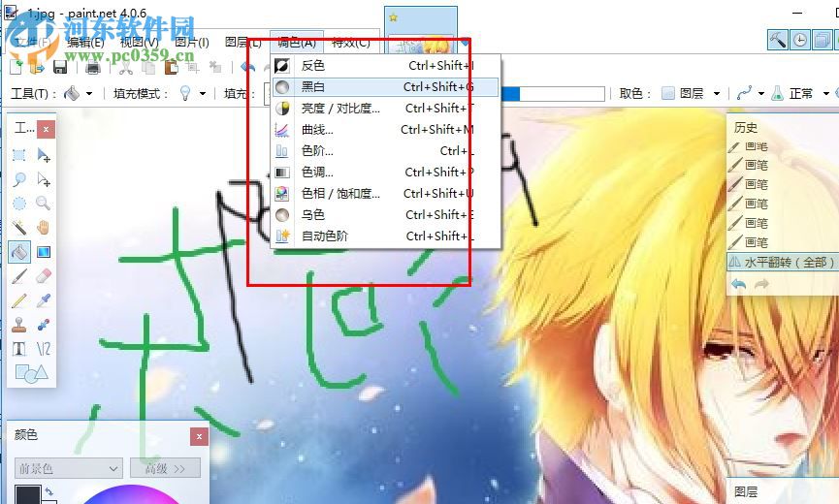Choose 亮度 / 对比度... menu entry

tap(386, 108)
